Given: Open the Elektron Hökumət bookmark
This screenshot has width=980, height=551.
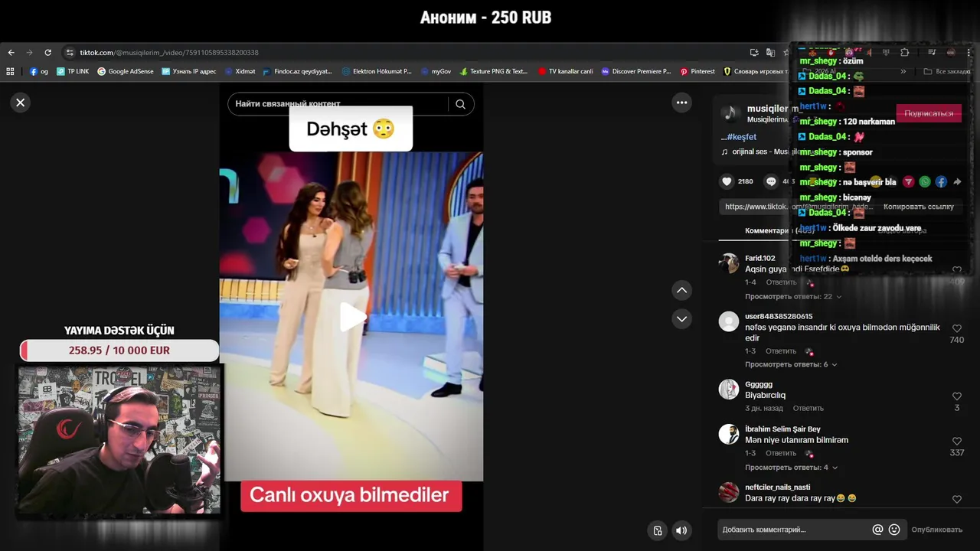Looking at the screenshot, I should [377, 71].
